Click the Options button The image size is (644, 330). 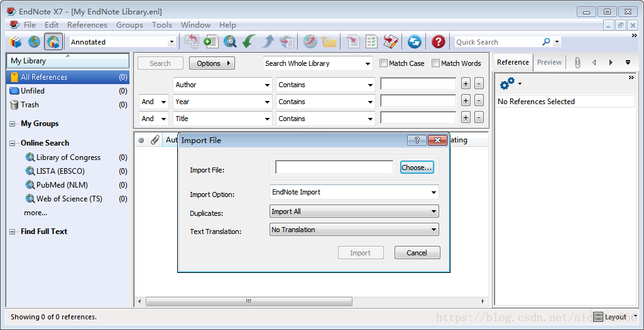(212, 63)
